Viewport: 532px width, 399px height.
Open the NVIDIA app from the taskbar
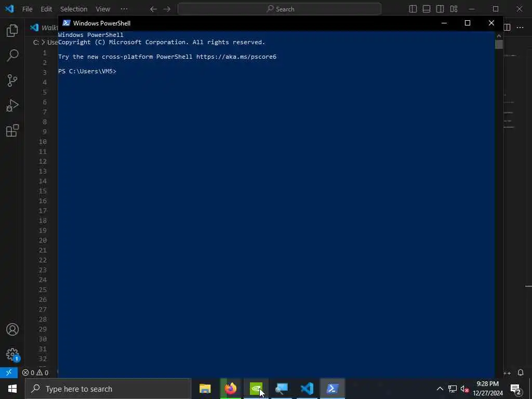point(256,389)
